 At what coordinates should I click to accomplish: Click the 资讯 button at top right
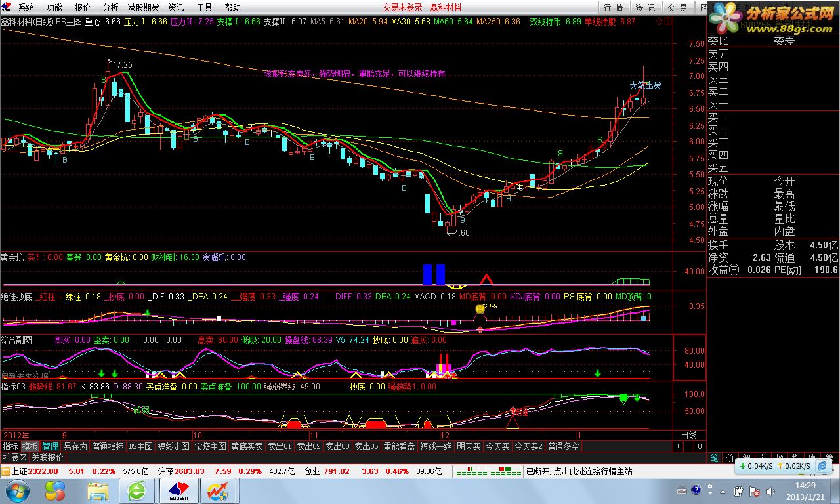[x=645, y=7]
